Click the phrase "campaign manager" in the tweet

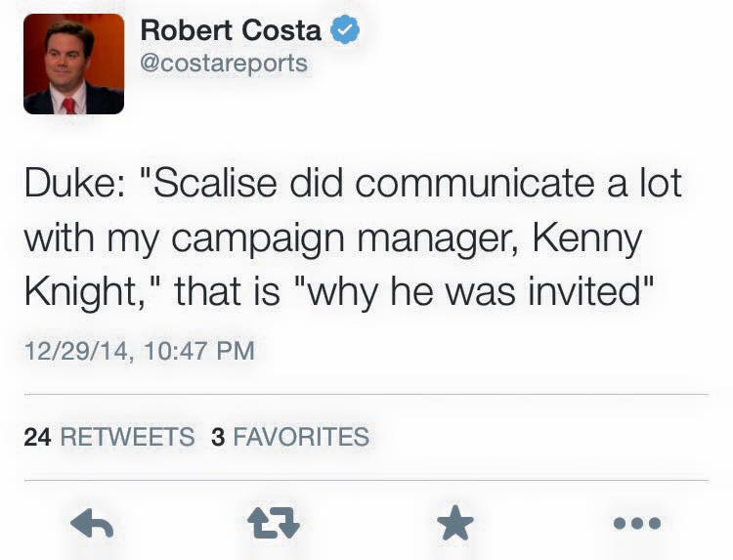(x=345, y=238)
